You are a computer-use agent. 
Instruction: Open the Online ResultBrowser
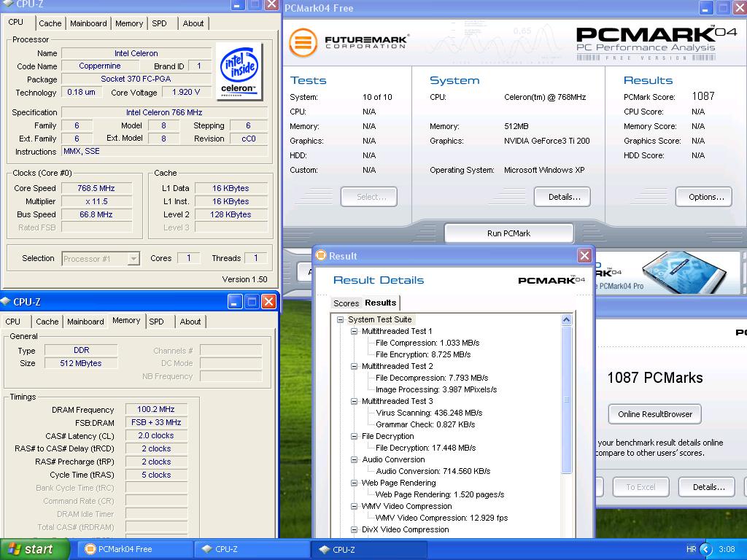655,414
